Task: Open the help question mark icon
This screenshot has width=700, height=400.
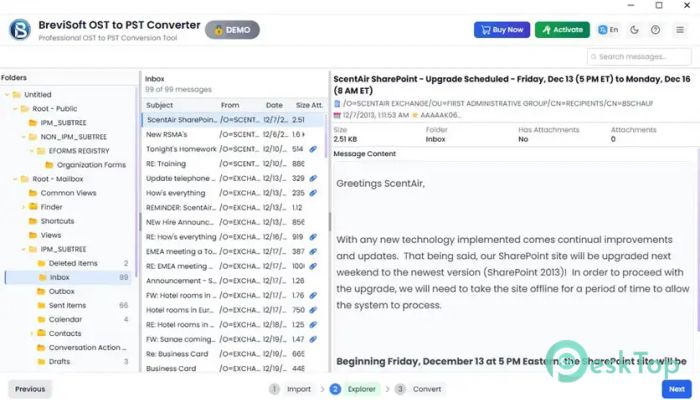Action: [x=655, y=30]
